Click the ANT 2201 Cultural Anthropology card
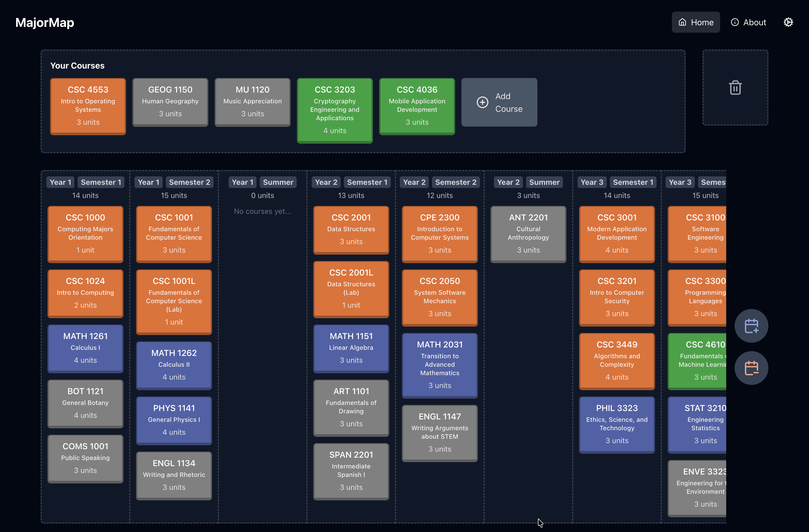Image resolution: width=809 pixels, height=532 pixels. (528, 234)
